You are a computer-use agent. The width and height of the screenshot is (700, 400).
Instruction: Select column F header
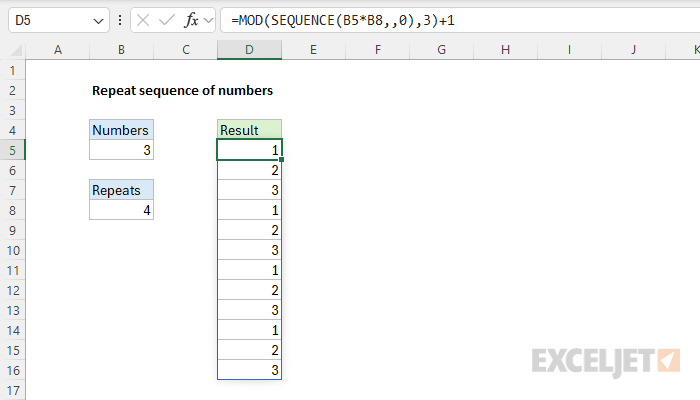click(x=378, y=50)
